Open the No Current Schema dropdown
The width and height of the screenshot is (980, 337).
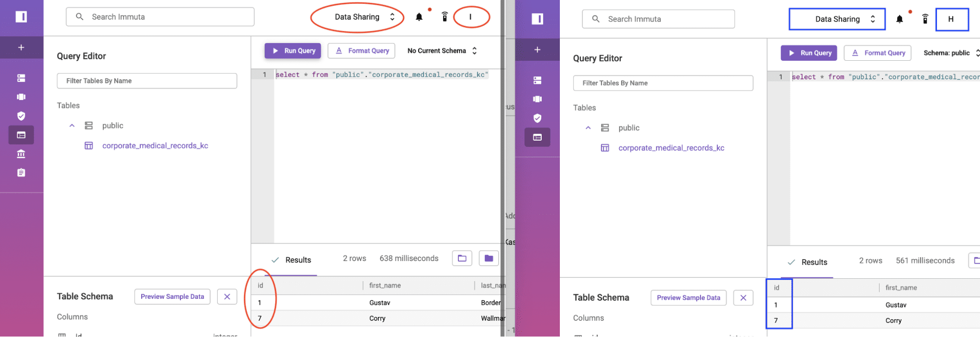442,51
